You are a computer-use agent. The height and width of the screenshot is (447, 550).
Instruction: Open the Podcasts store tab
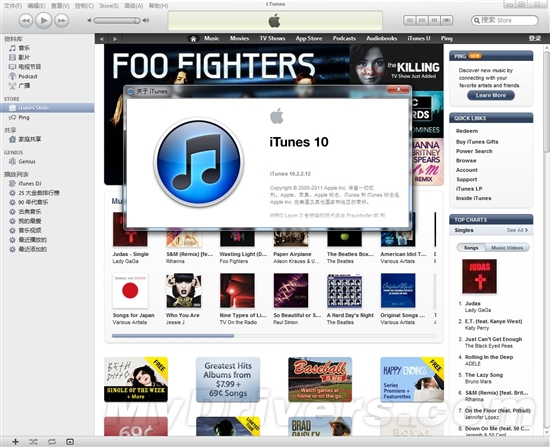click(344, 38)
